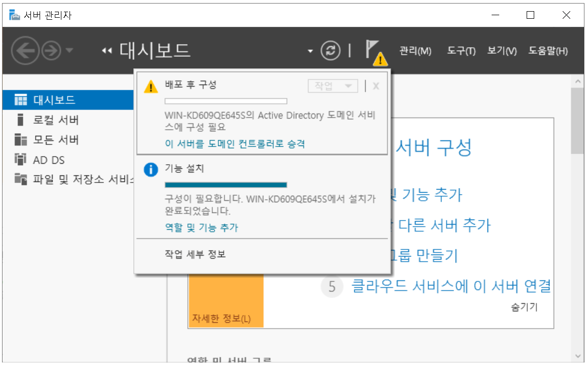Click link to promote server to domain controller
This screenshot has width=588, height=365.
click(x=235, y=144)
